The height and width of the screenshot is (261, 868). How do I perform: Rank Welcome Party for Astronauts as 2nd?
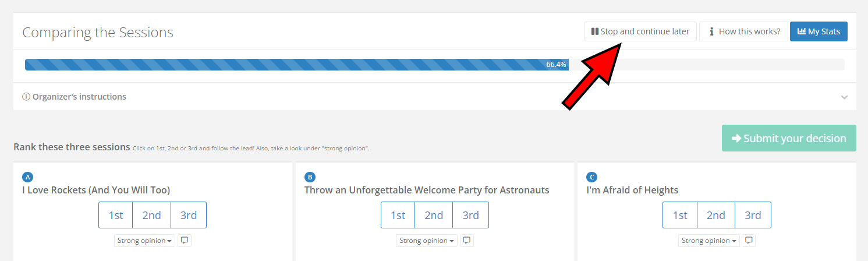click(x=434, y=215)
